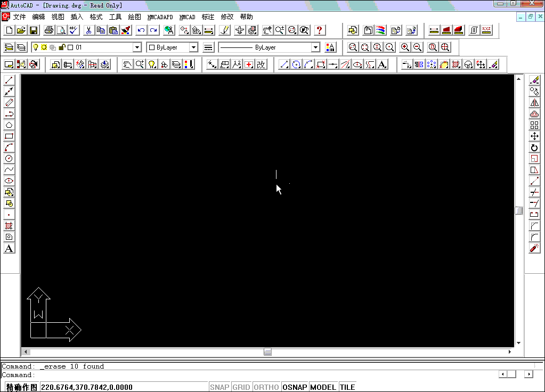This screenshot has width=545, height=392.
Task: Toggle TILE mode in status bar
Action: pos(347,387)
